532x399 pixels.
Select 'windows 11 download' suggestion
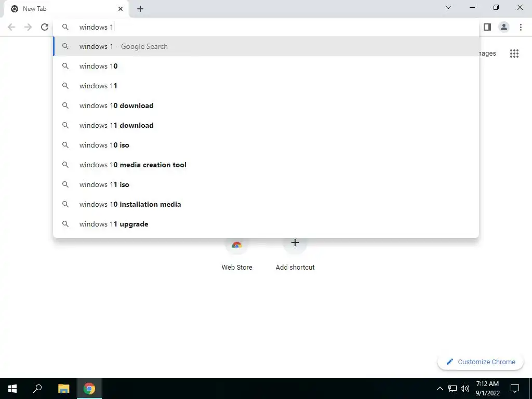click(266, 125)
